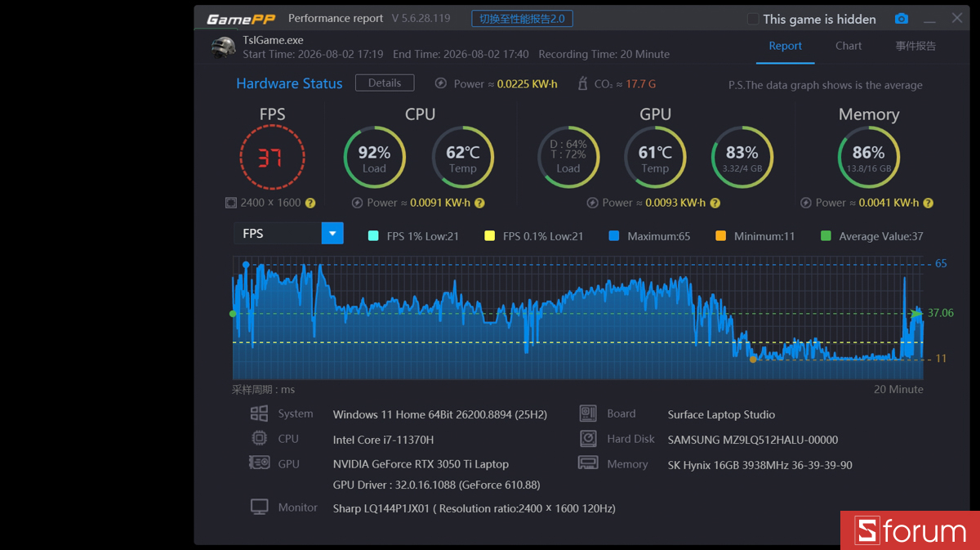
Task: Click the CPU 92% Load gauge
Action: [x=374, y=157]
